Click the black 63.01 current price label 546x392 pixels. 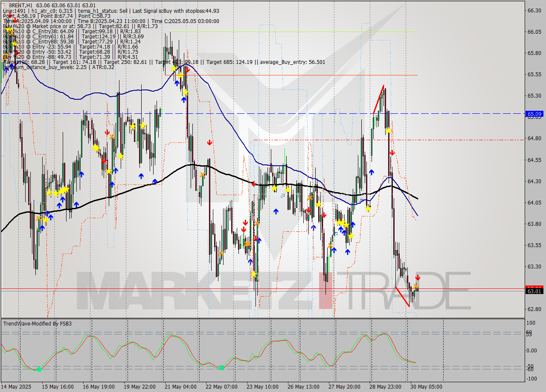click(534, 291)
